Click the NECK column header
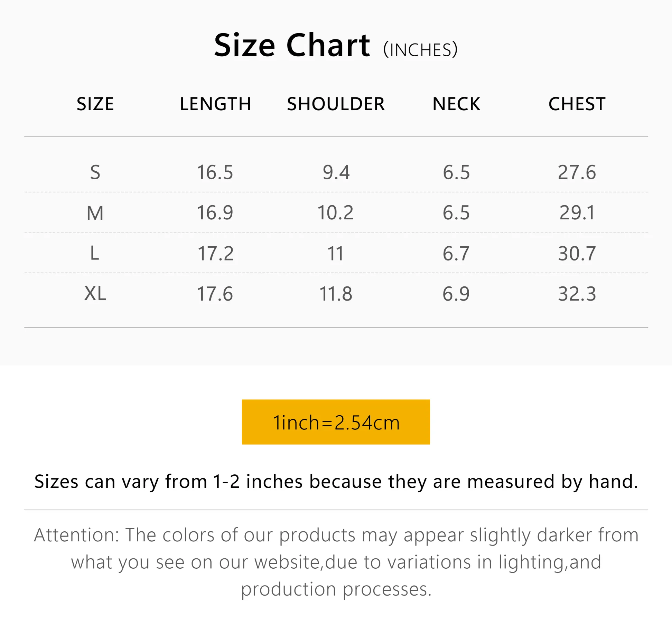 click(x=456, y=104)
